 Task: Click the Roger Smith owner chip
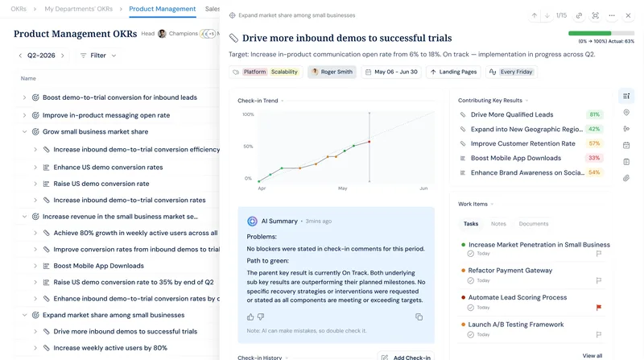(x=332, y=72)
